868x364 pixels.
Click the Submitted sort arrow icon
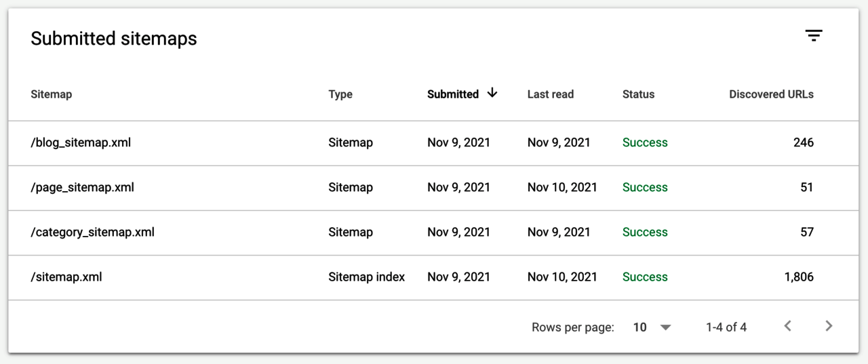(x=492, y=94)
